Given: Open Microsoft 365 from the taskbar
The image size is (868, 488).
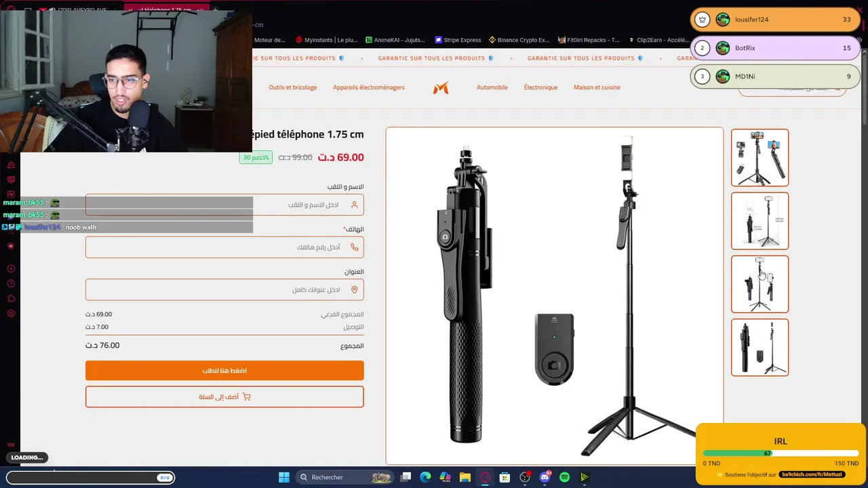Looking at the screenshot, I should [x=445, y=477].
